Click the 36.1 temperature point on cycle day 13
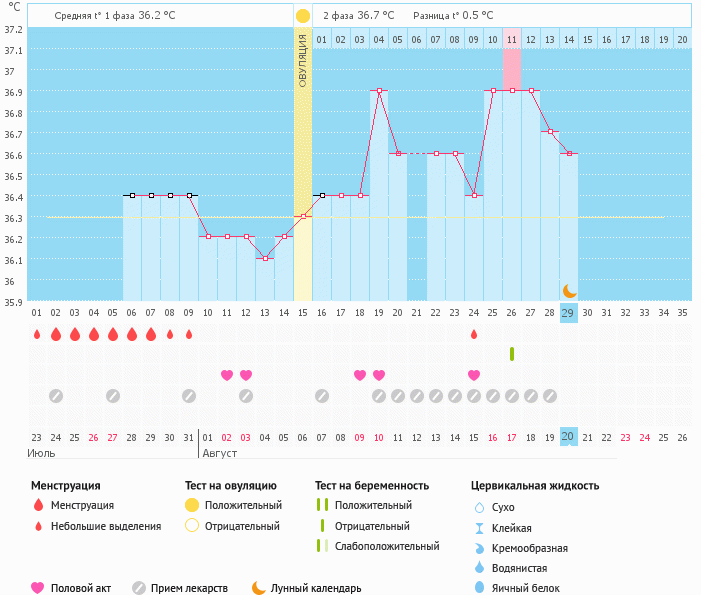The width and height of the screenshot is (701, 595). [265, 258]
